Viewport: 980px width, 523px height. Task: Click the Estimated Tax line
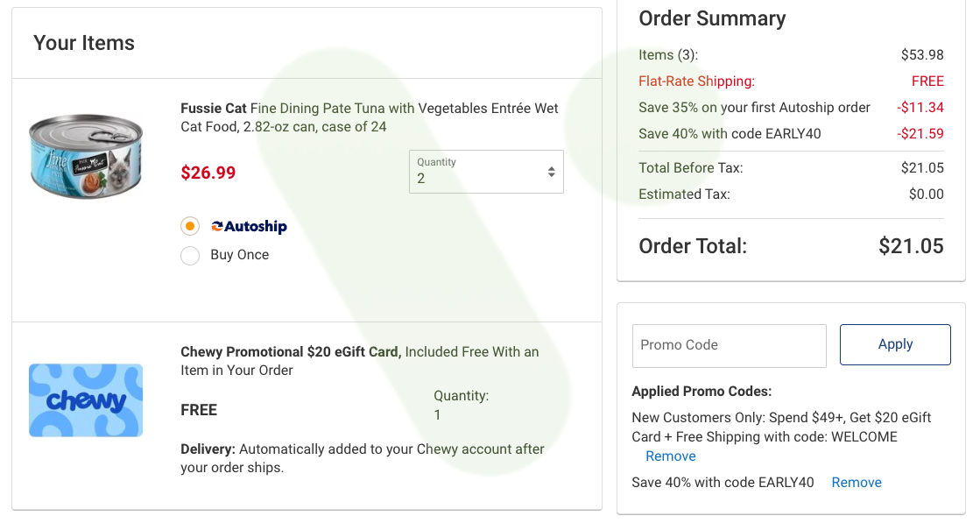pyautogui.click(x=791, y=194)
